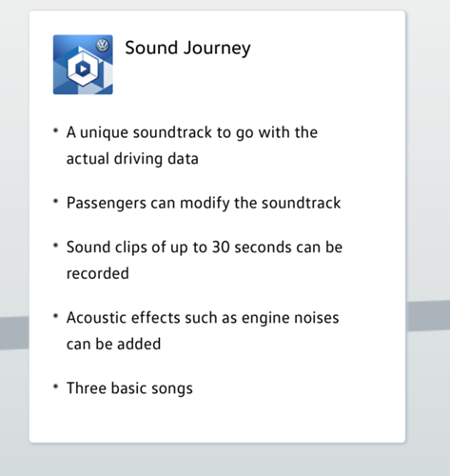Click the Volkswagen logo badge on the app icon
450x476 pixels.
[x=103, y=45]
